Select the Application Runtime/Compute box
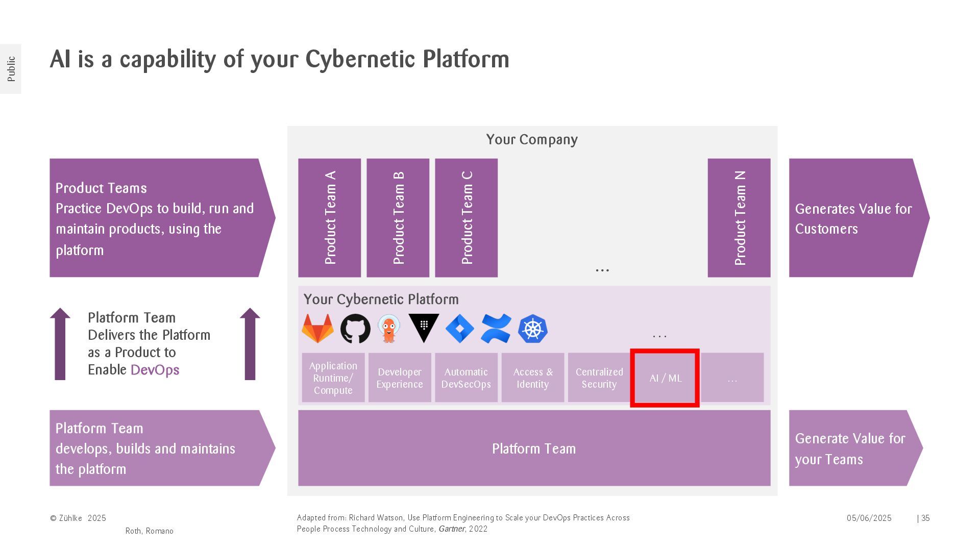 coord(333,378)
